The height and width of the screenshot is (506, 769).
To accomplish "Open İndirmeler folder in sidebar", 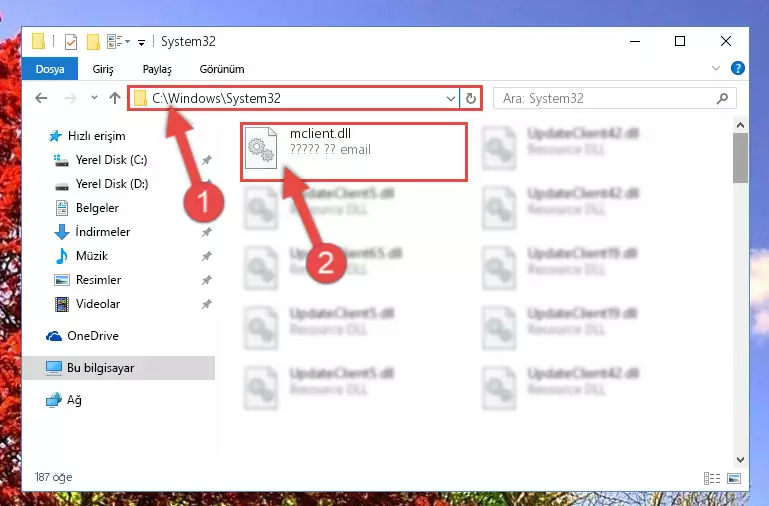I will pos(103,232).
